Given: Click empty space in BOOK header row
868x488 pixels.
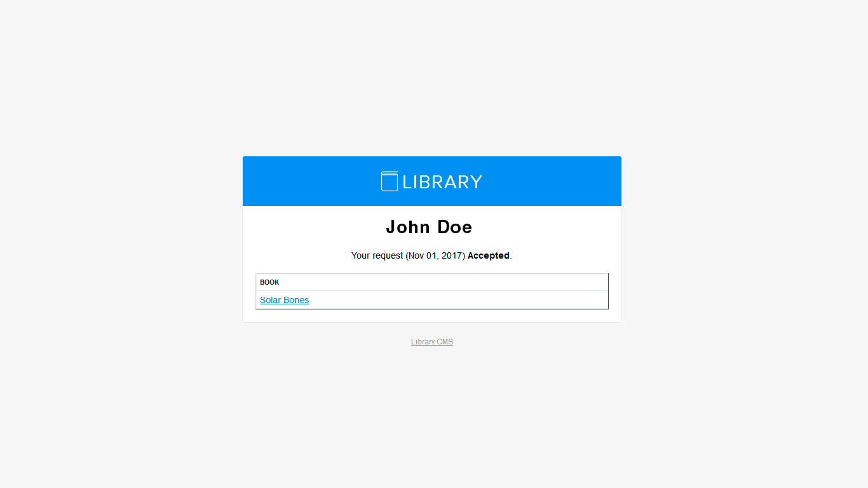Looking at the screenshot, I should [x=444, y=282].
